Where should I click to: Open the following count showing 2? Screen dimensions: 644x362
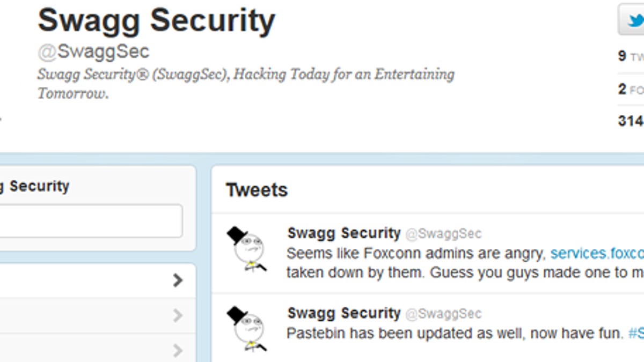pyautogui.click(x=630, y=90)
